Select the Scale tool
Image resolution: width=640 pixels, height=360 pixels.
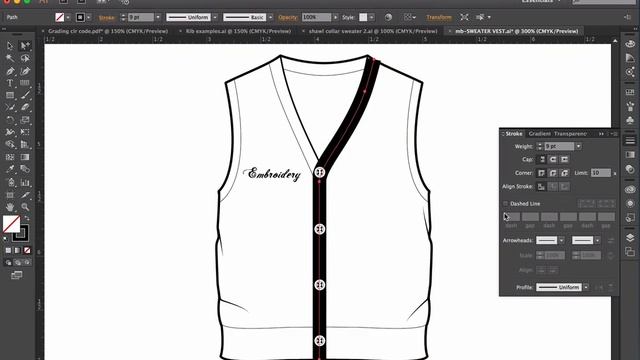(x=25, y=120)
